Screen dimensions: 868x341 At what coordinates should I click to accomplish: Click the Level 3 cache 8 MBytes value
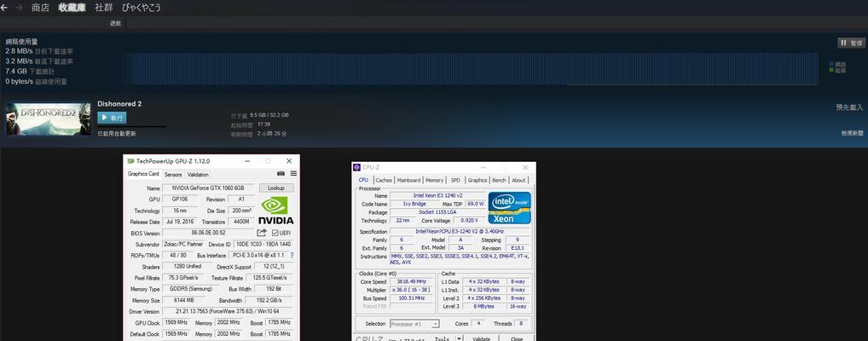tap(483, 306)
